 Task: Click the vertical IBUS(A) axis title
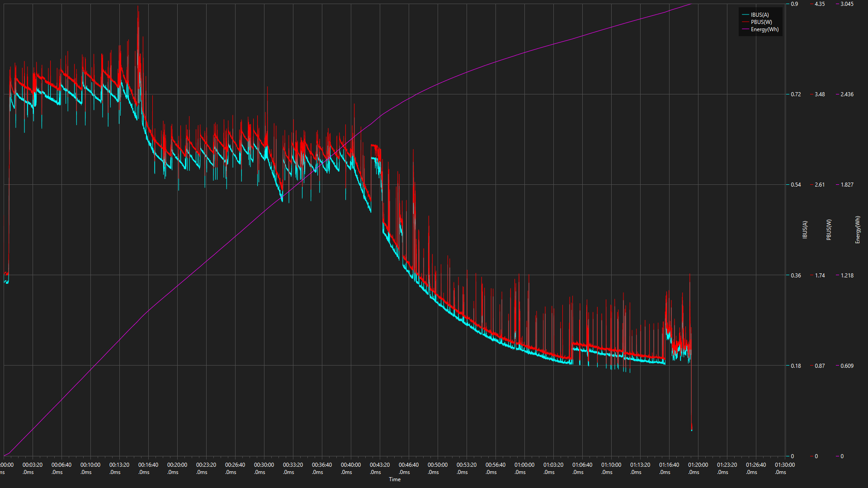pyautogui.click(x=805, y=230)
